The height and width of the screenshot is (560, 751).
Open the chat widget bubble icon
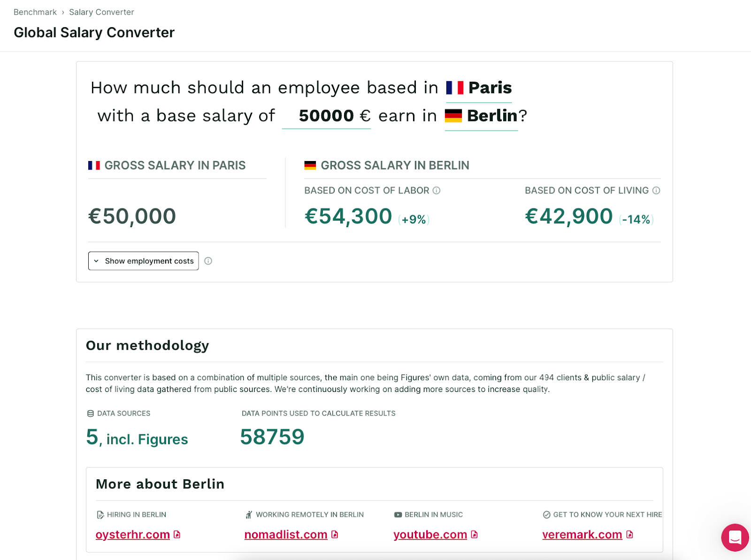(735, 537)
